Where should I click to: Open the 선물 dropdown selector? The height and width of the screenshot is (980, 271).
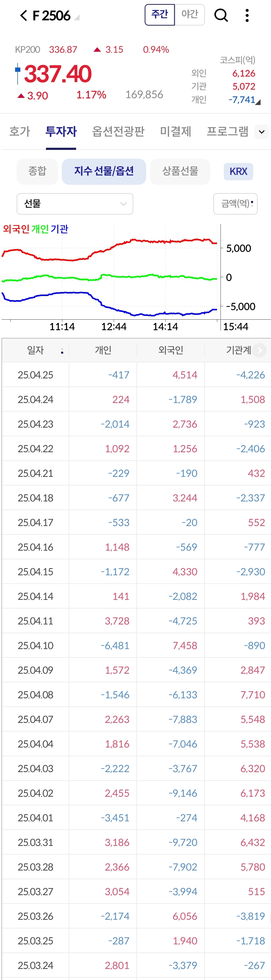tap(75, 204)
